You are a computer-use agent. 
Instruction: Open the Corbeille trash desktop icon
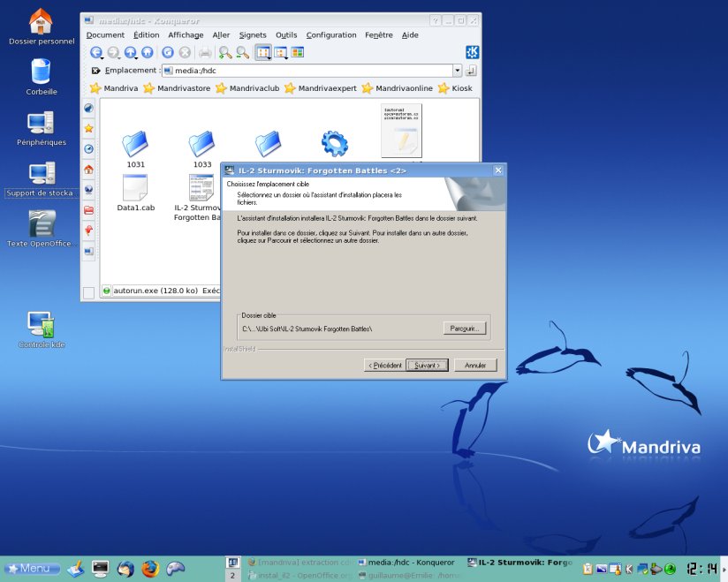coord(42,77)
